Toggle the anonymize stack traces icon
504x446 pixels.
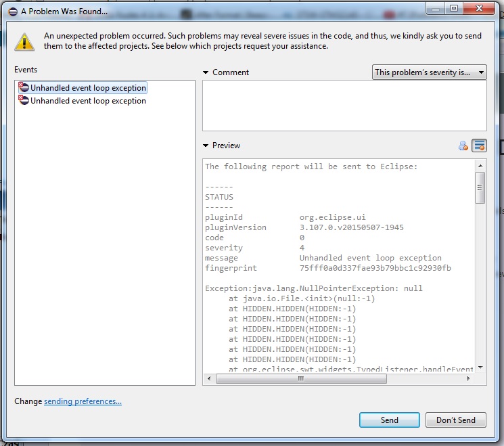479,146
